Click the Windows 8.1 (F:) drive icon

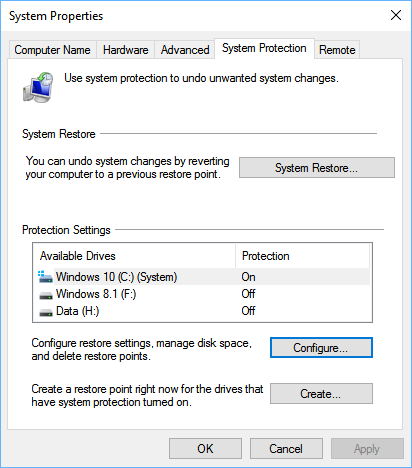coord(46,295)
